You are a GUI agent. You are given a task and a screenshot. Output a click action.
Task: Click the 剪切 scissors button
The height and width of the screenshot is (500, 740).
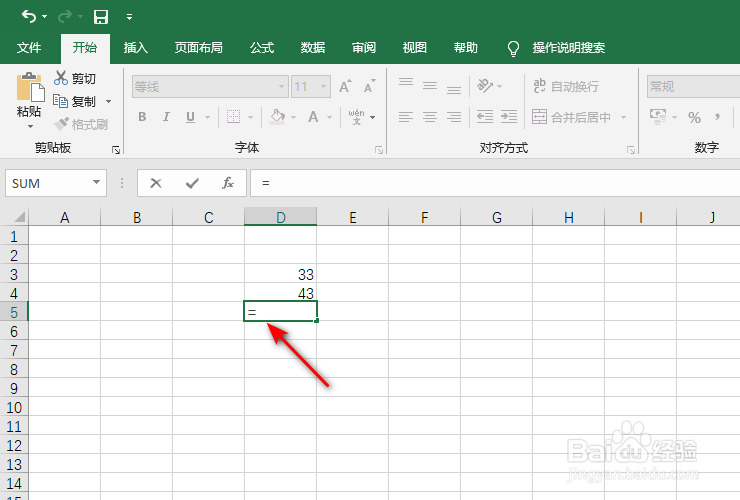75,78
